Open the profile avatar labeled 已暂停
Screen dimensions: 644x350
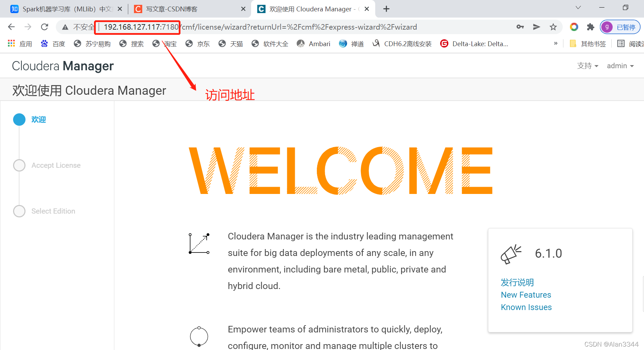point(620,27)
